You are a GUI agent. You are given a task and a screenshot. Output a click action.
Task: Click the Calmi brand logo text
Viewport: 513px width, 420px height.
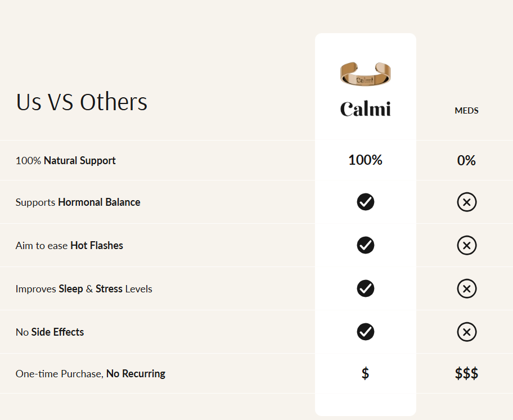(365, 109)
